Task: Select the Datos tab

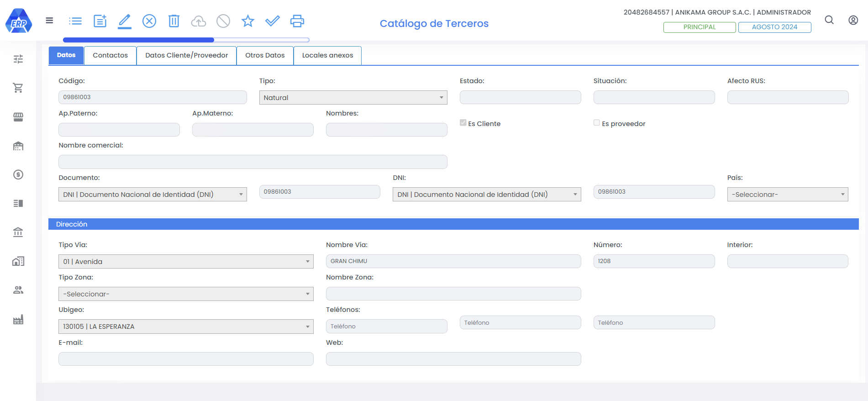Action: click(66, 55)
